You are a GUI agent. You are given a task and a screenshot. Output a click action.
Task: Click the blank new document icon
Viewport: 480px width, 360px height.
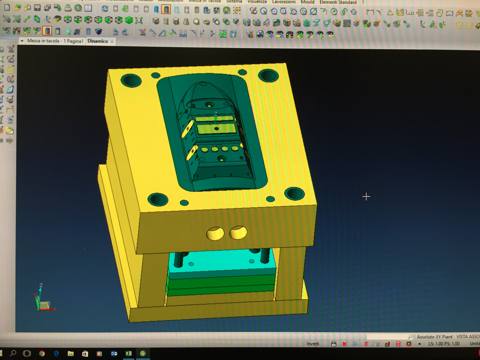coord(6,8)
